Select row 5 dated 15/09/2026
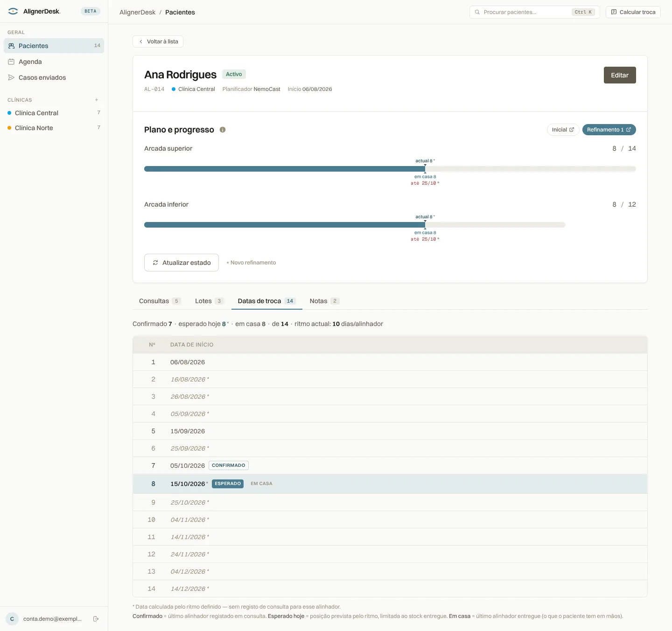 pyautogui.click(x=390, y=431)
